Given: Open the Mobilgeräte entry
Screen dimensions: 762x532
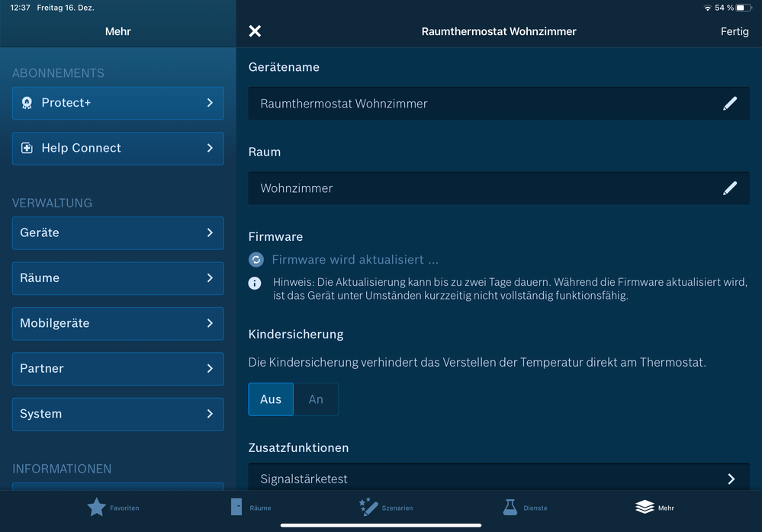Looking at the screenshot, I should click(117, 324).
